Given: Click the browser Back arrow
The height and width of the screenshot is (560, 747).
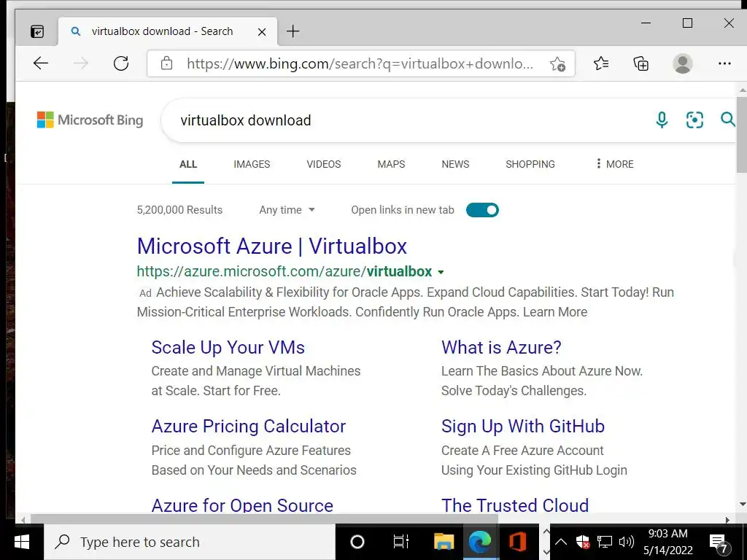Looking at the screenshot, I should click(x=41, y=63).
